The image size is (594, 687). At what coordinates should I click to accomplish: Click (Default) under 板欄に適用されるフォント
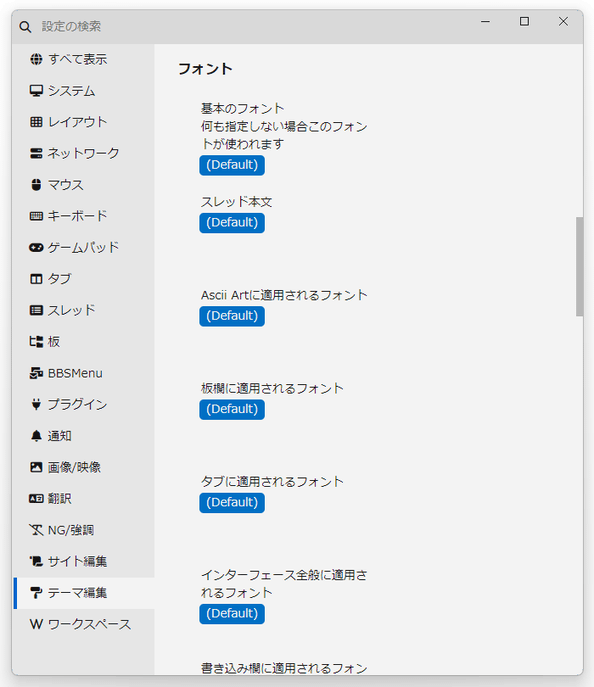click(x=232, y=410)
